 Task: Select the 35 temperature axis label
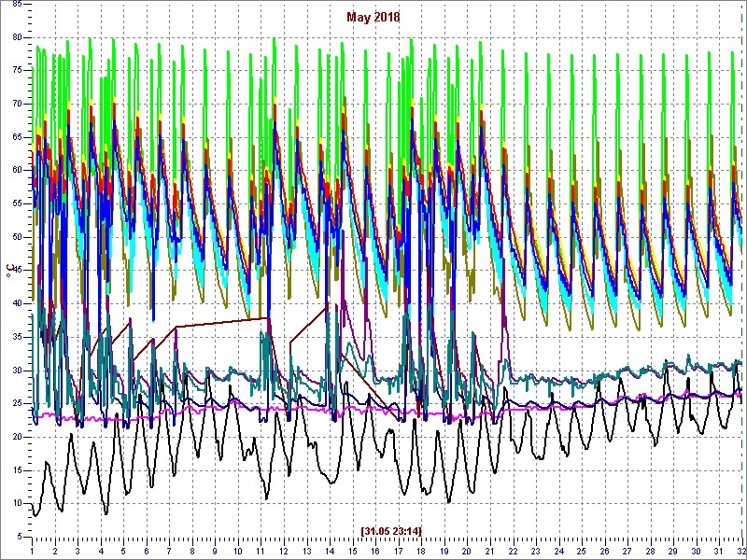pyautogui.click(x=17, y=337)
